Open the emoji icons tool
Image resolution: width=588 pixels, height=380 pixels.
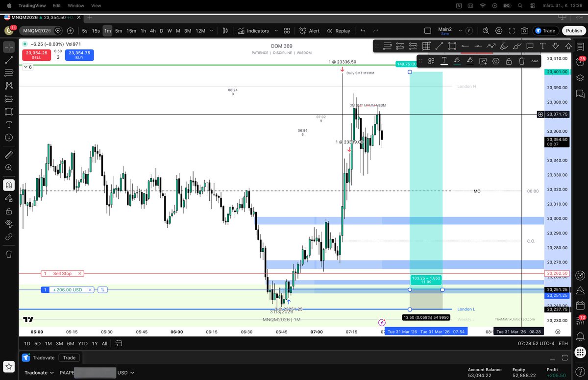(9, 138)
